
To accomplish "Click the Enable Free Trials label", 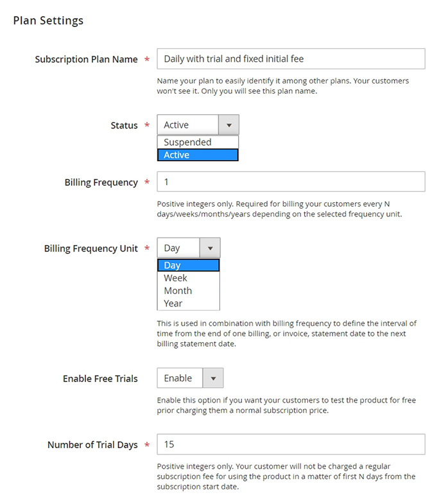I will pyautogui.click(x=100, y=379).
